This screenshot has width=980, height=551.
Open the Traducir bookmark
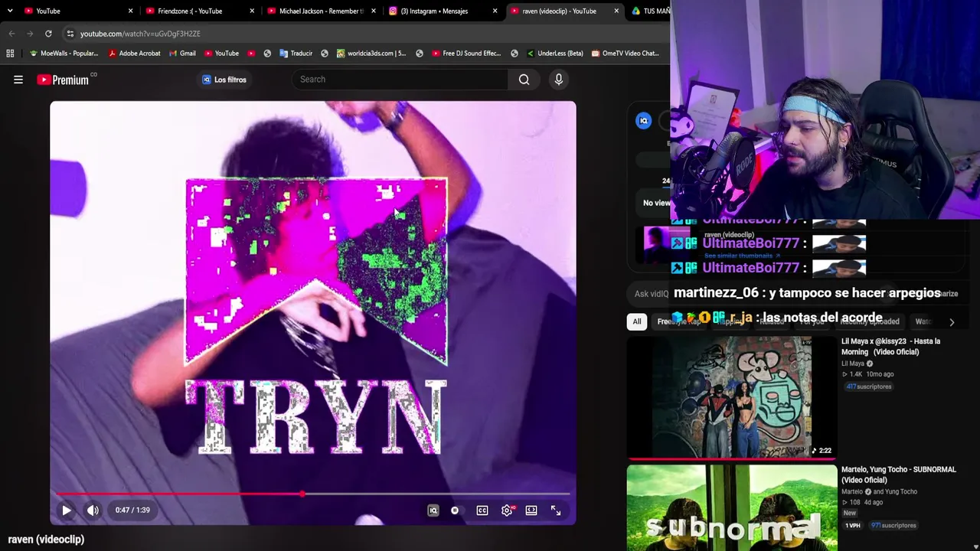[x=296, y=54]
